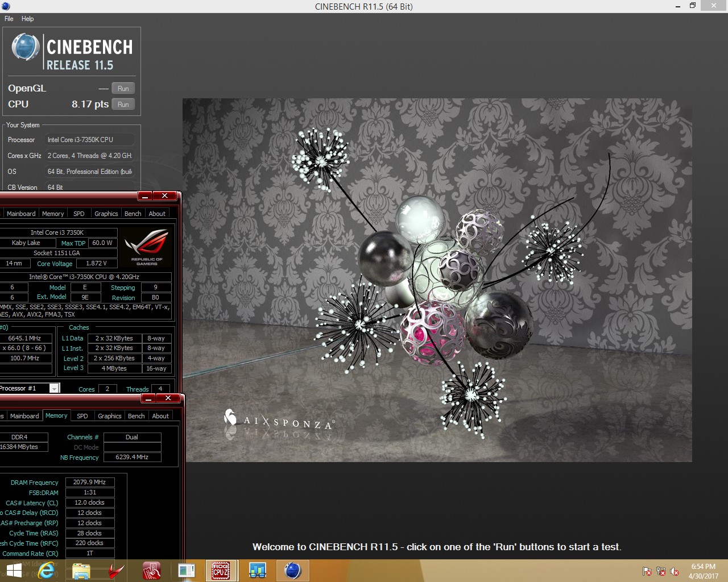Click the CAS# Latency value '12.0 clocks'
This screenshot has width=728, height=582.
pyautogui.click(x=90, y=502)
